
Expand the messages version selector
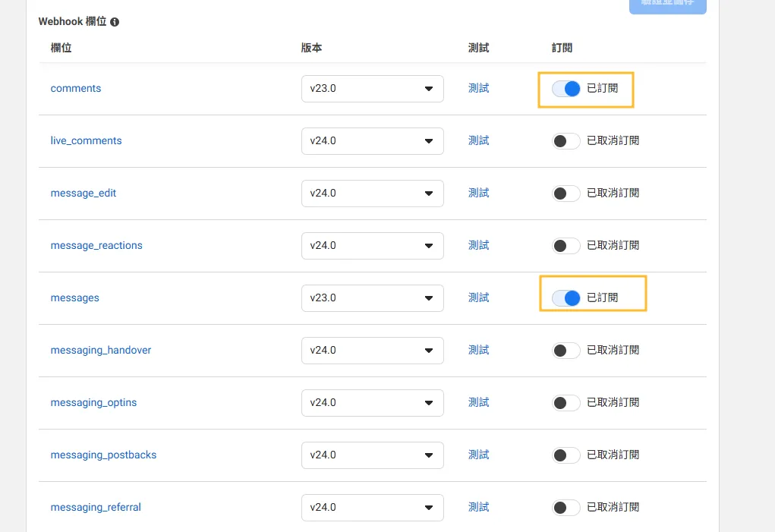coord(372,298)
